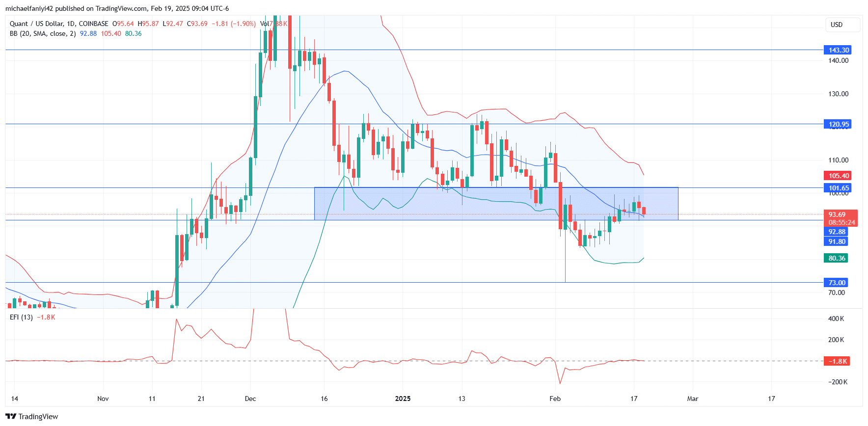Screen dimensions: 868x426
Task: Click the Dec label on the time axis
Action: click(250, 399)
